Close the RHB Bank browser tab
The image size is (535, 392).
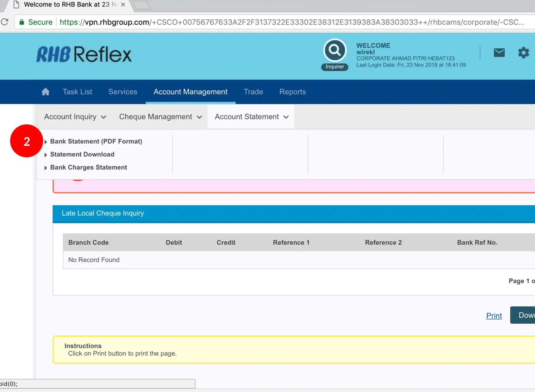coord(123,5)
